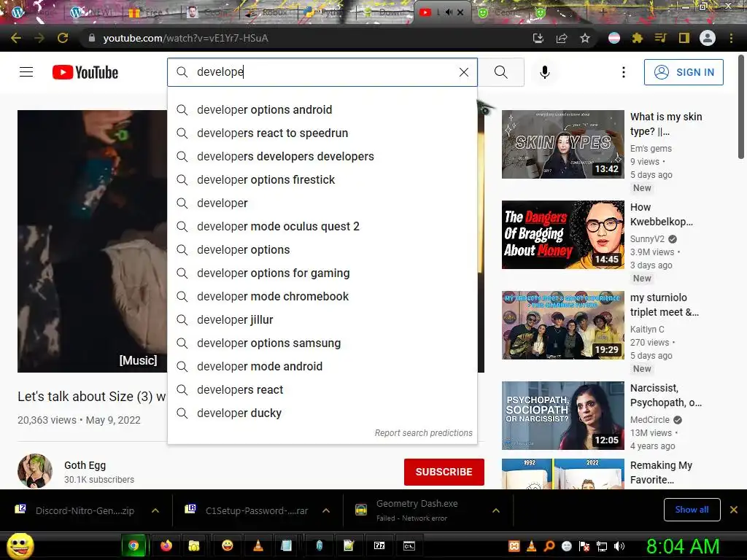Open the Chrome three-dot menu

coord(731,38)
